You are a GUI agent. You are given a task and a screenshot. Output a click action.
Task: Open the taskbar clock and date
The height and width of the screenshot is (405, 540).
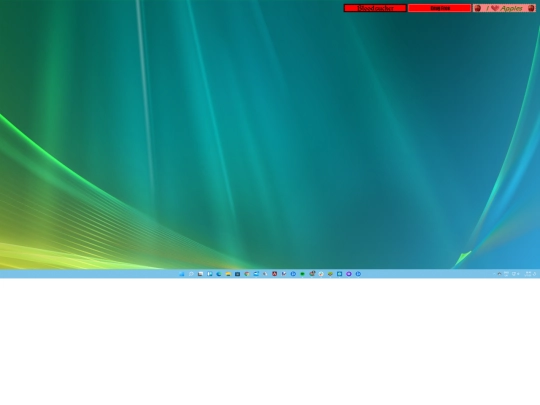[528, 274]
